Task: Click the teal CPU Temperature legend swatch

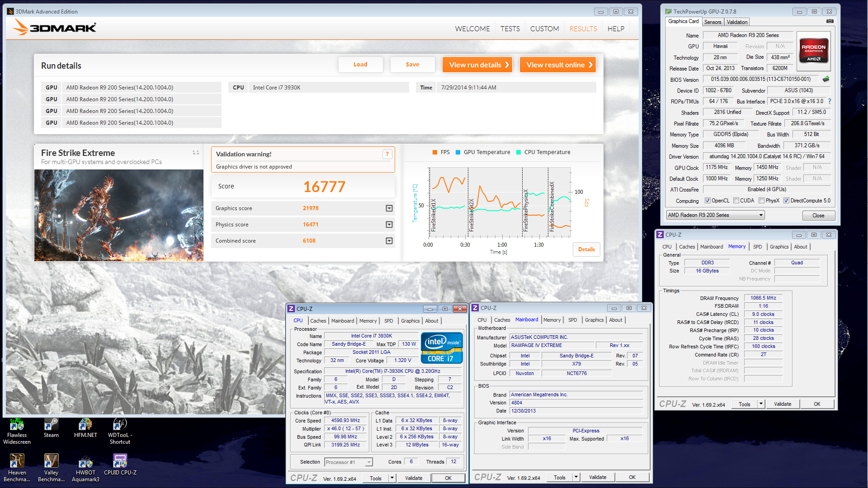Action: (519, 152)
